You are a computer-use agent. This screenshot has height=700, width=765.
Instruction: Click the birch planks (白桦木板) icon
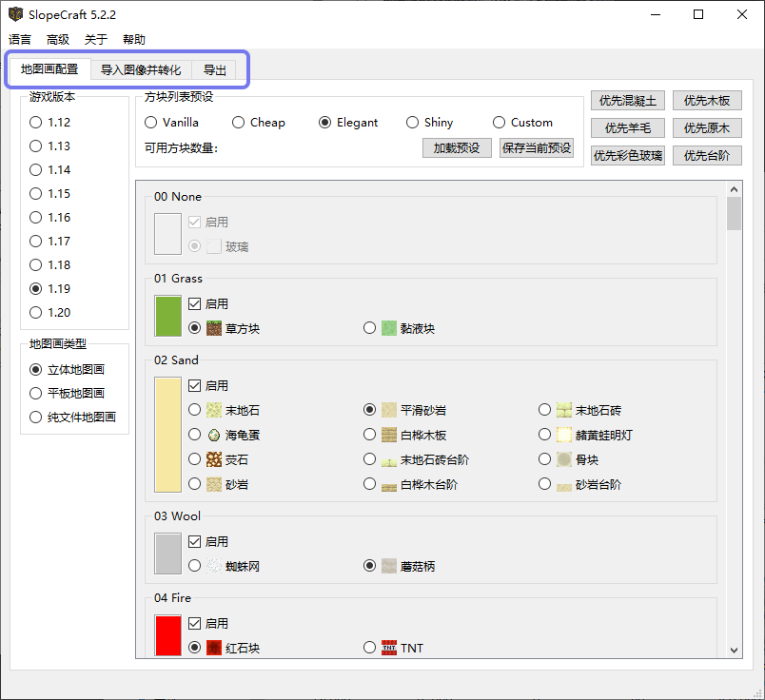point(389,435)
